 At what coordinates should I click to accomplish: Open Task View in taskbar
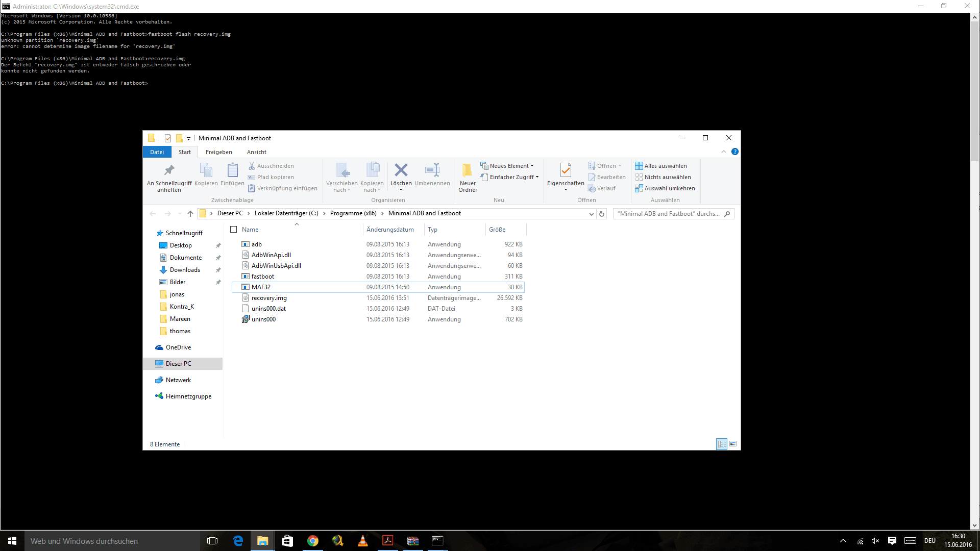(212, 541)
